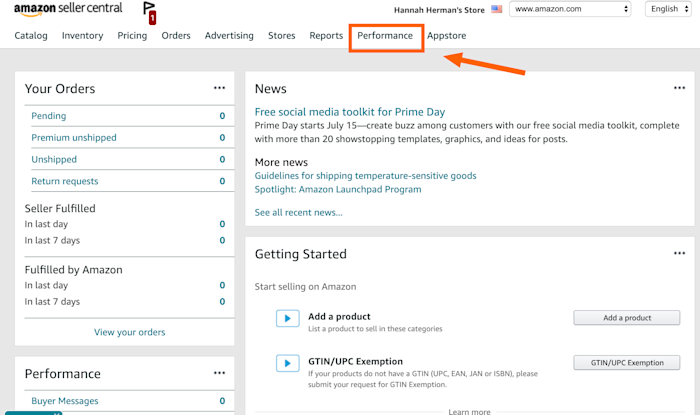Viewport: 700px width, 415px height.
Task: Open the Catalog menu
Action: (31, 36)
